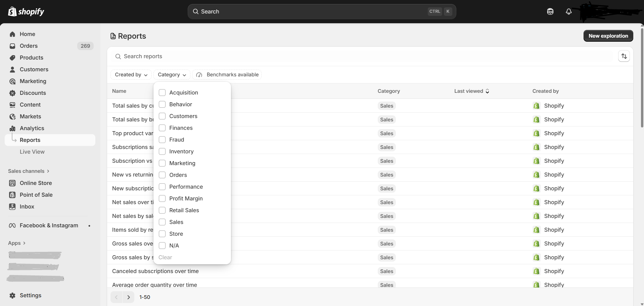Screen dimensions: 644x306
Task: Click the global search magnifier icon
Action: [x=195, y=11]
